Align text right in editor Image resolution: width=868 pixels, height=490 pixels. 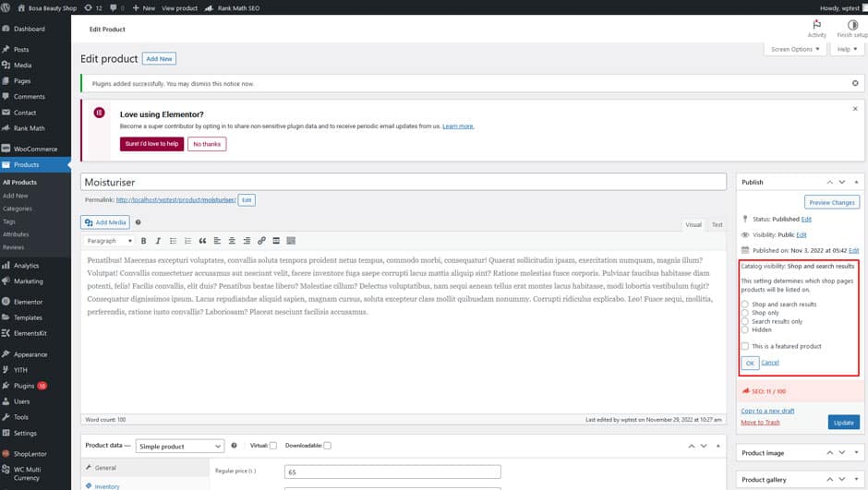[x=247, y=241]
